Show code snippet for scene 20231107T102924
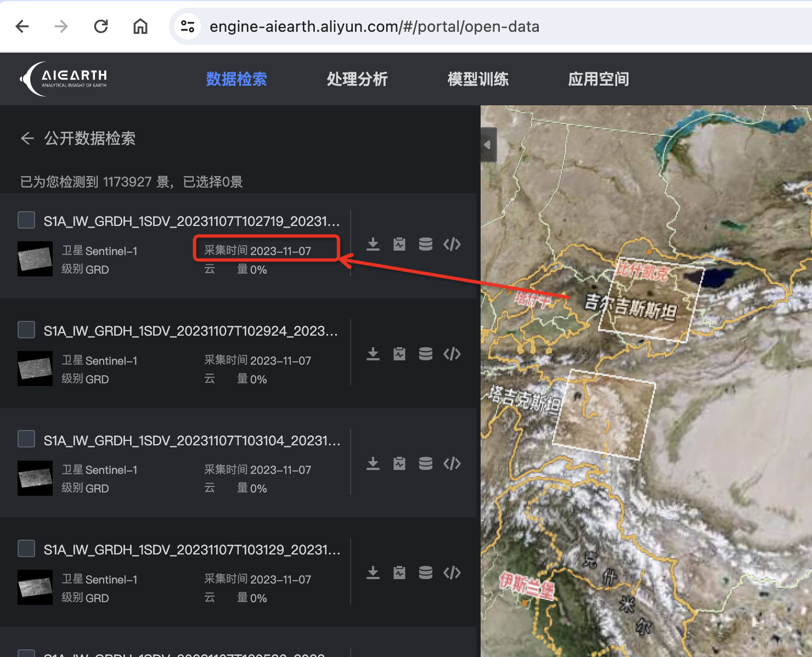 tap(452, 354)
